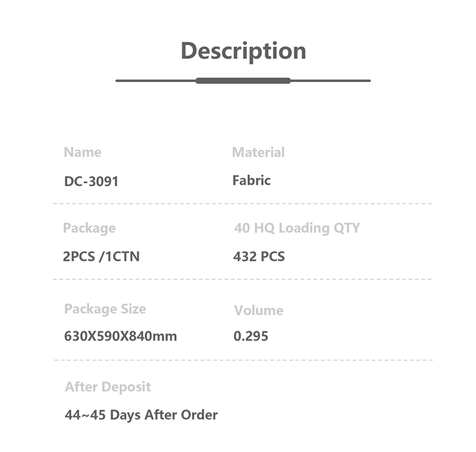Click the 432 PCS quantity

[x=259, y=257]
